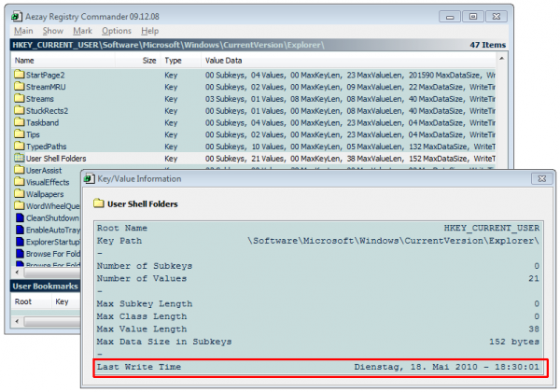Open the Options menu
This screenshot has width=560, height=392.
pyautogui.click(x=117, y=31)
